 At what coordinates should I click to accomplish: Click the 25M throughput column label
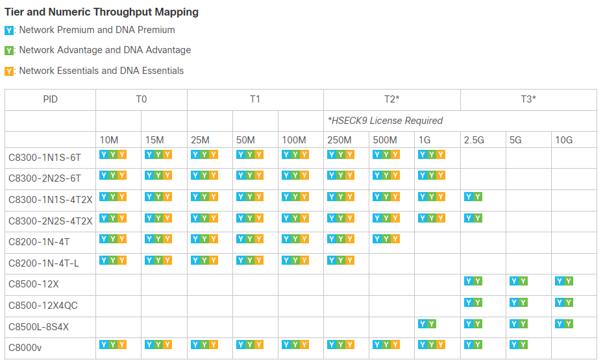[200, 140]
